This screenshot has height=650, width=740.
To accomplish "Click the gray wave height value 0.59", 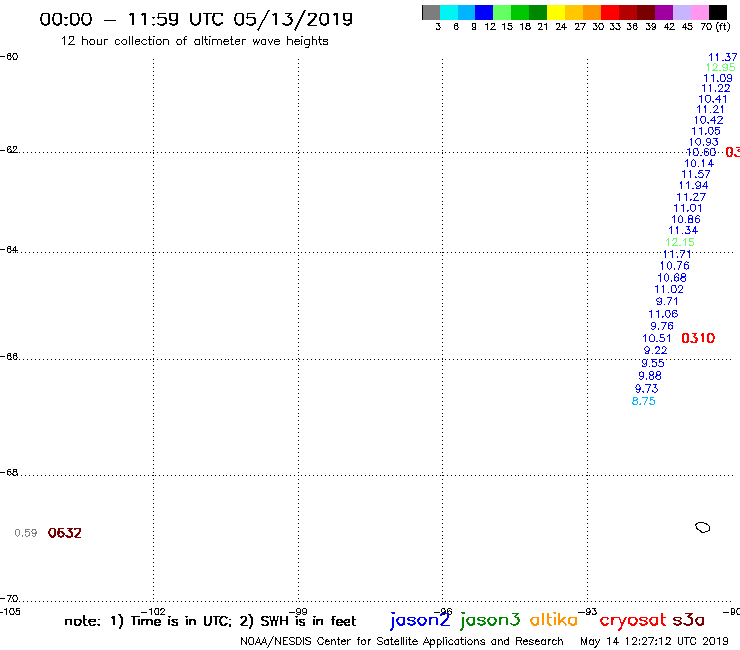I will tap(25, 533).
